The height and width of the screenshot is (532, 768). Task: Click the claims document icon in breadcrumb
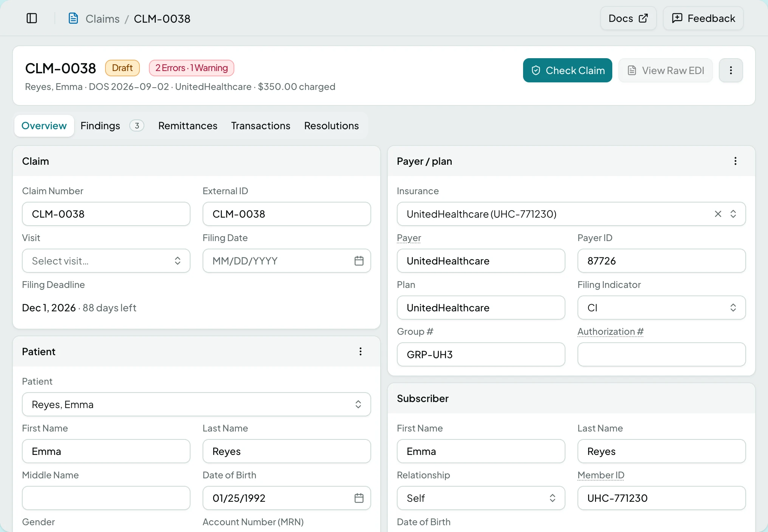coord(73,18)
